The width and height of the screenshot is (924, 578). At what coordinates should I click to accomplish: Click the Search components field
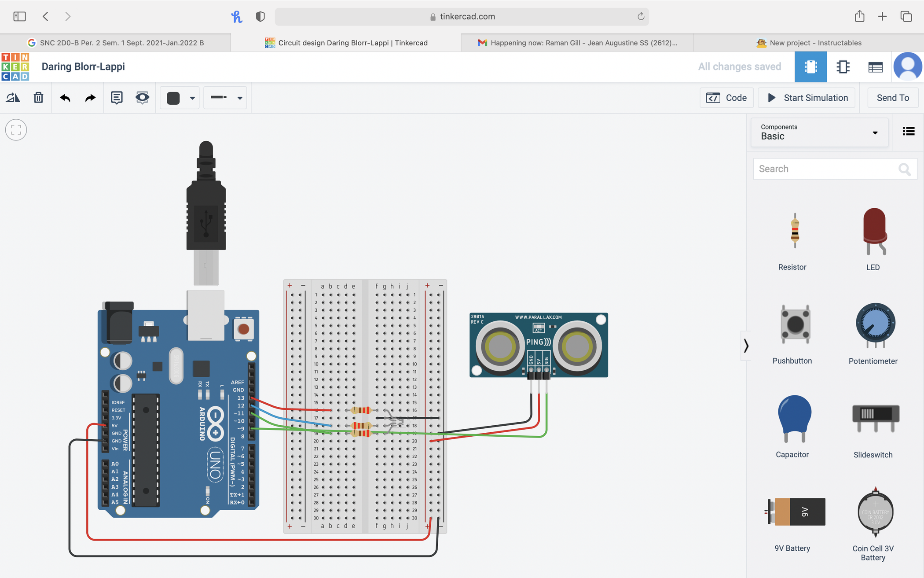point(827,169)
